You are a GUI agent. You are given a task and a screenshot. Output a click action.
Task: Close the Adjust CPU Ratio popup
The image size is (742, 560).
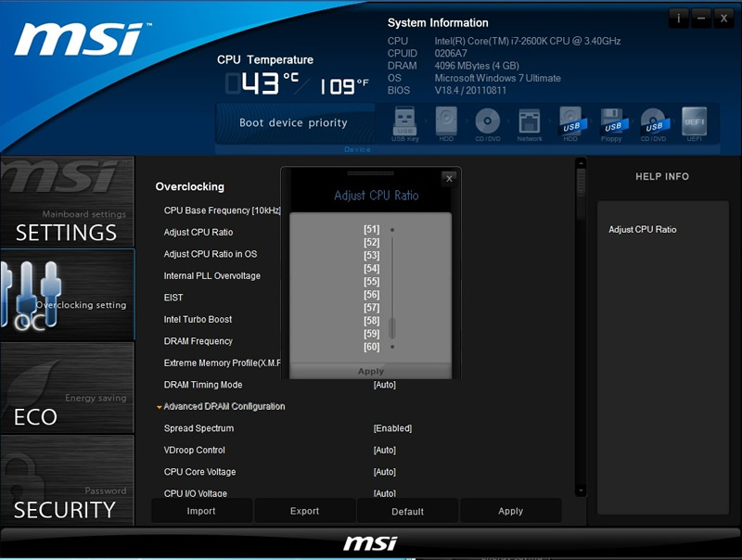pyautogui.click(x=449, y=179)
